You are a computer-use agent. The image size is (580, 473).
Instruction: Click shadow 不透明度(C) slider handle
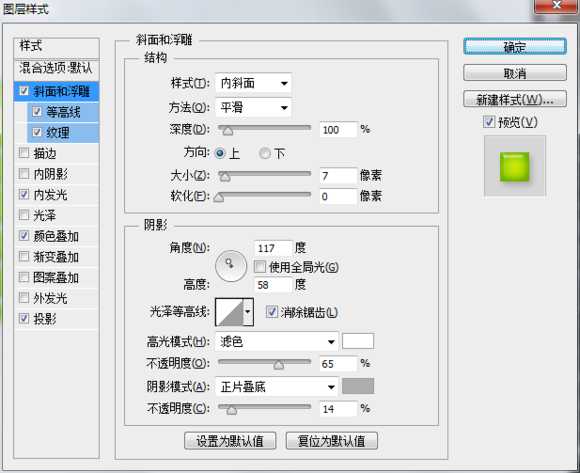[232, 410]
